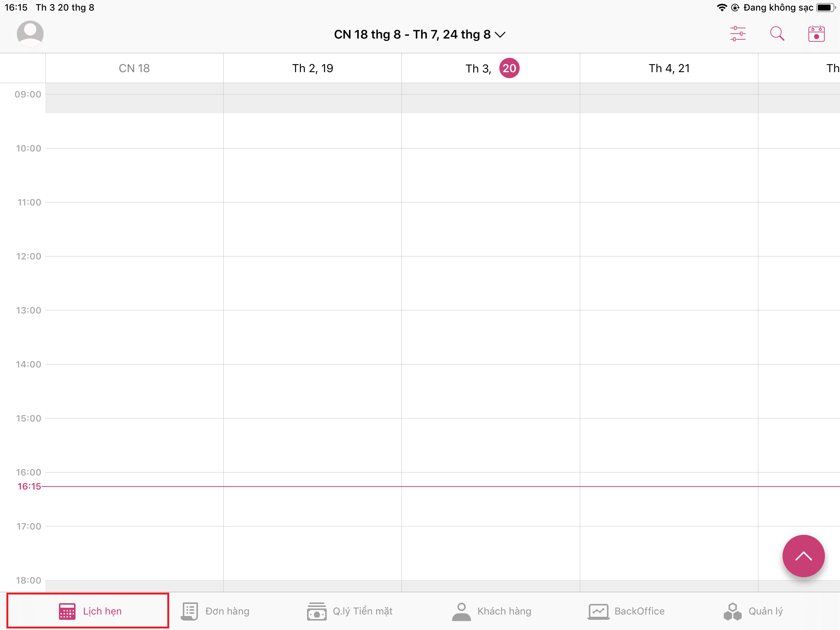Go to the Khách hàng tab
Image resolution: width=840 pixels, height=630 pixels.
tap(492, 611)
